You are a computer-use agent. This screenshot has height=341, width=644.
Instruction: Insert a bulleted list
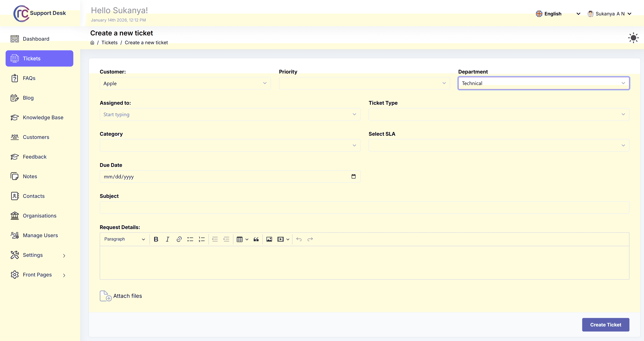[190, 239]
